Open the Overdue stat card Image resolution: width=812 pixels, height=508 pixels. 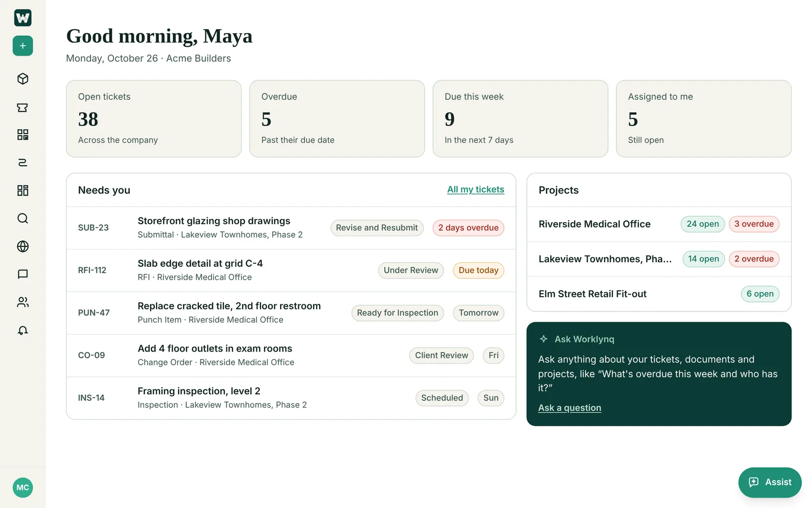tap(337, 118)
